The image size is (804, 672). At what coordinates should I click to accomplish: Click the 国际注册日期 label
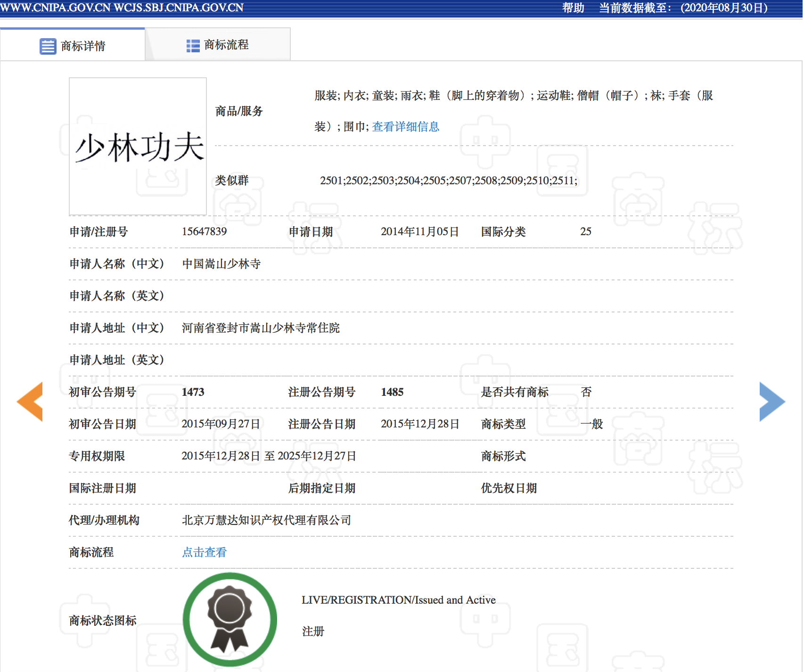[102, 488]
